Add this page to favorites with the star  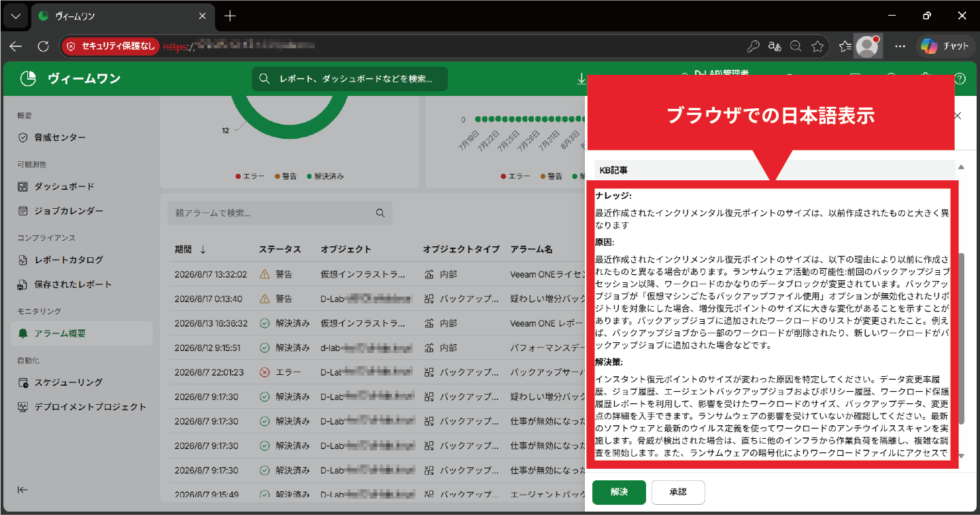click(x=817, y=46)
